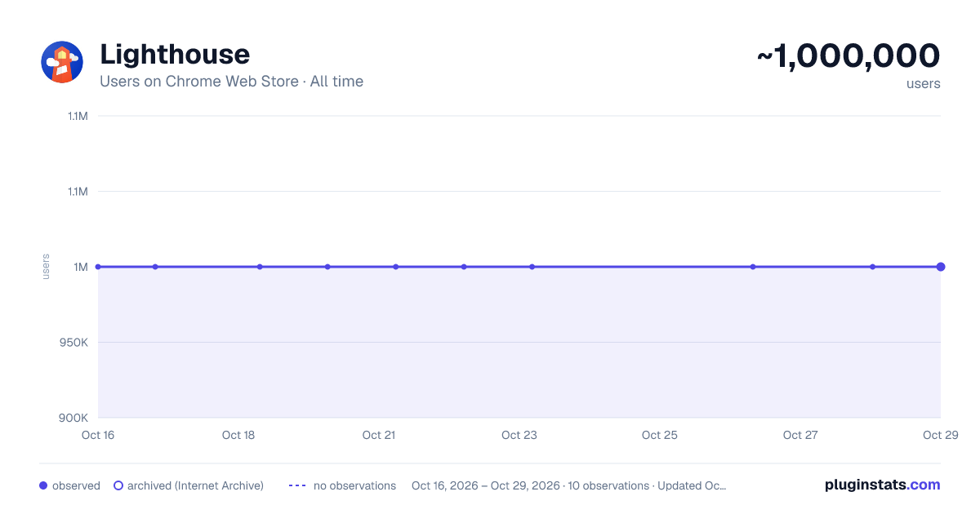Screen dimensions: 980x514
Task: Click the '1M' y-axis label
Action: click(x=81, y=267)
